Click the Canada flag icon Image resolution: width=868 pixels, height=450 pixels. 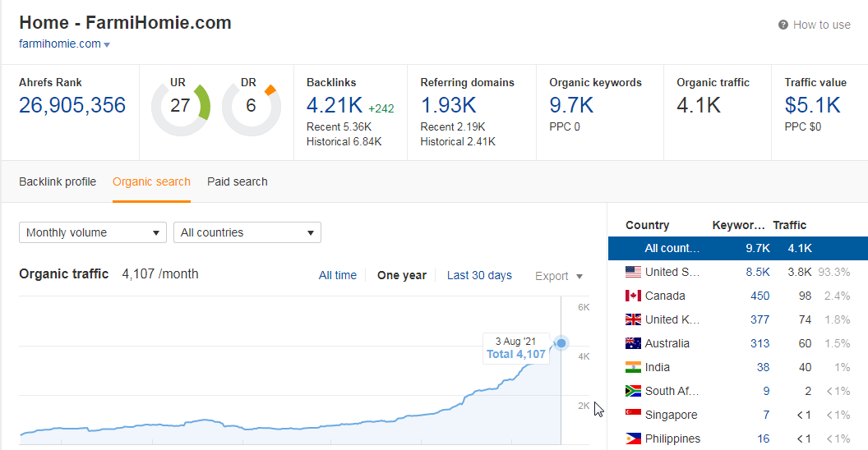[x=633, y=296]
